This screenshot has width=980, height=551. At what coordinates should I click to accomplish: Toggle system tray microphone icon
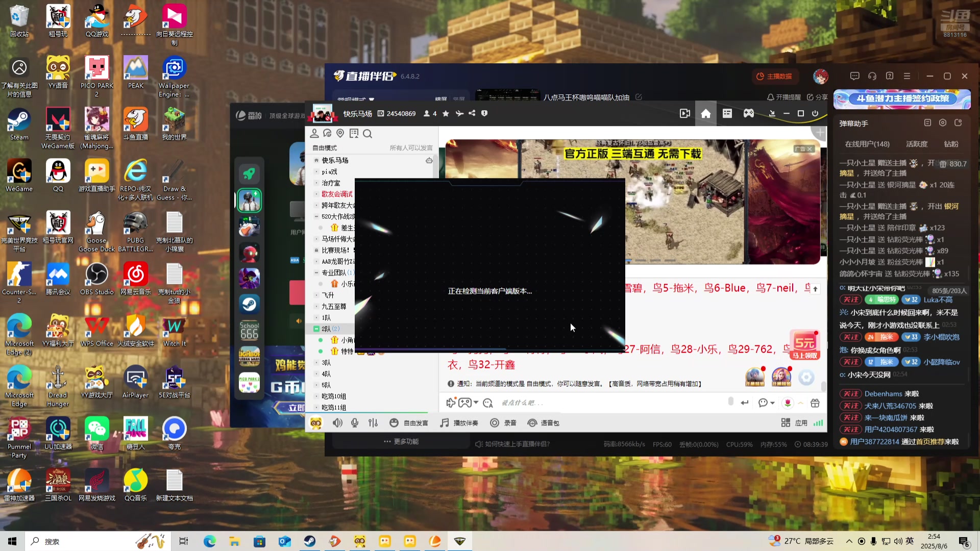pyautogui.click(x=873, y=541)
